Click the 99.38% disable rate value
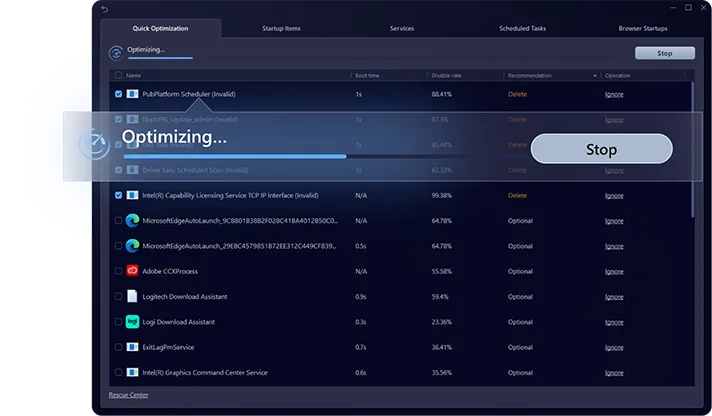Image resolution: width=712 pixels, height=416 pixels. 441,195
